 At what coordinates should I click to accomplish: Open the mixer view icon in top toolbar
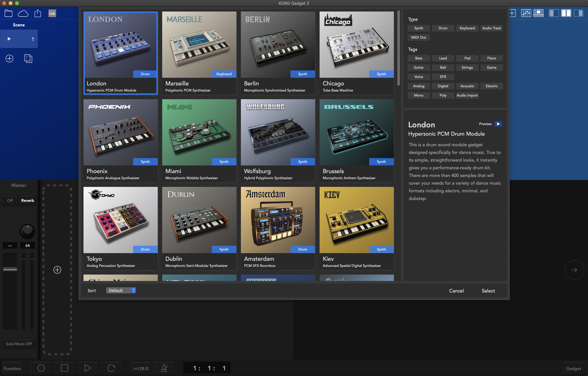coord(526,13)
